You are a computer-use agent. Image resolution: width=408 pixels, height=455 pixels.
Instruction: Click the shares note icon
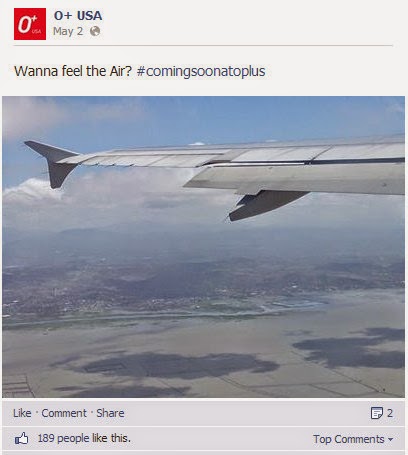point(377,413)
